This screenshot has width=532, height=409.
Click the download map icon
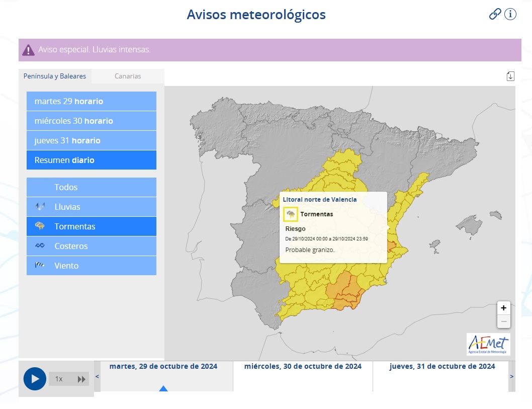[510, 76]
